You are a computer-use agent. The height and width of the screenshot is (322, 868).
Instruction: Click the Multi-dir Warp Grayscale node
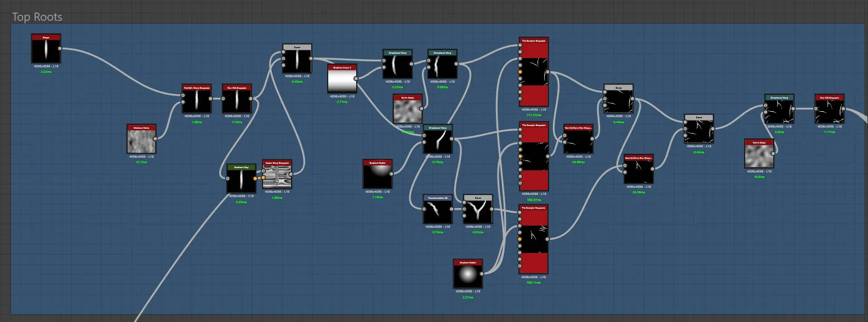197,99
